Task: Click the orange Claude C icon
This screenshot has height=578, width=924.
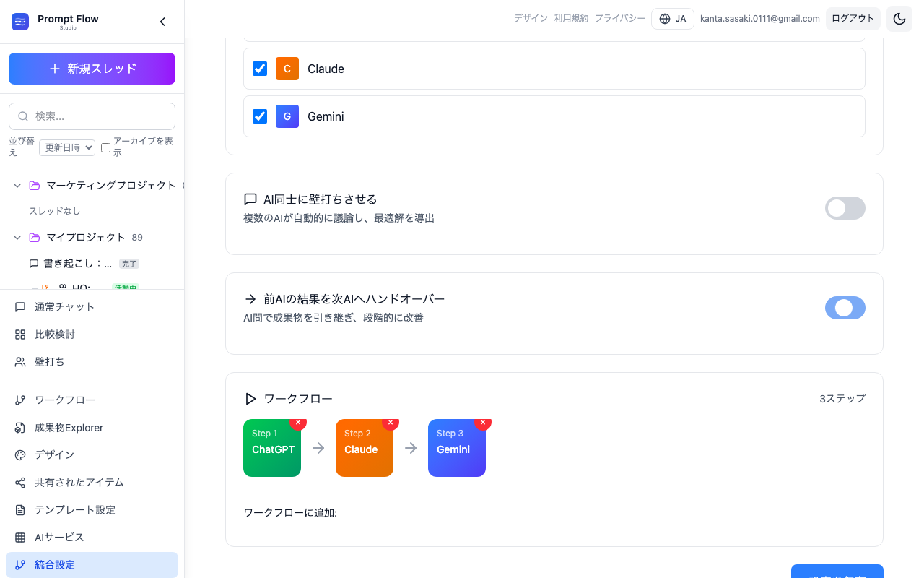Action: point(287,69)
